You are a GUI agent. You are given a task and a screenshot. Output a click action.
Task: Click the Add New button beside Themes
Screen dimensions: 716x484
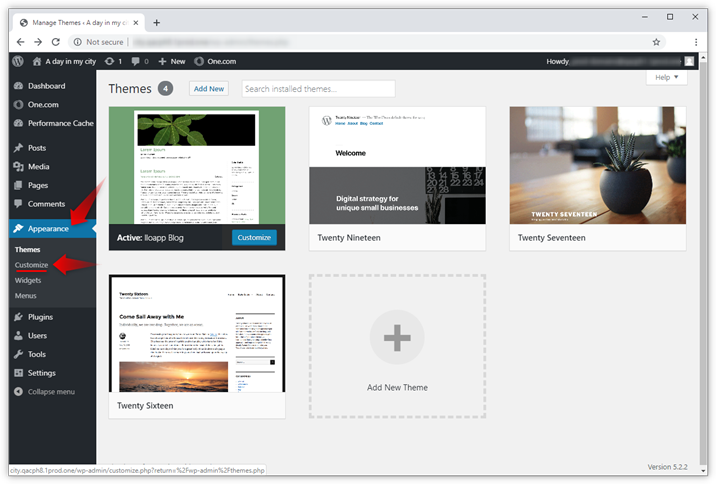pyautogui.click(x=209, y=89)
